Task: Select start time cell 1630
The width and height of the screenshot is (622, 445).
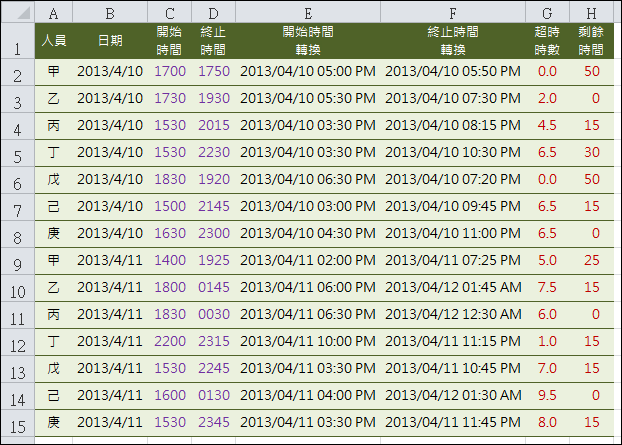Action: [169, 234]
